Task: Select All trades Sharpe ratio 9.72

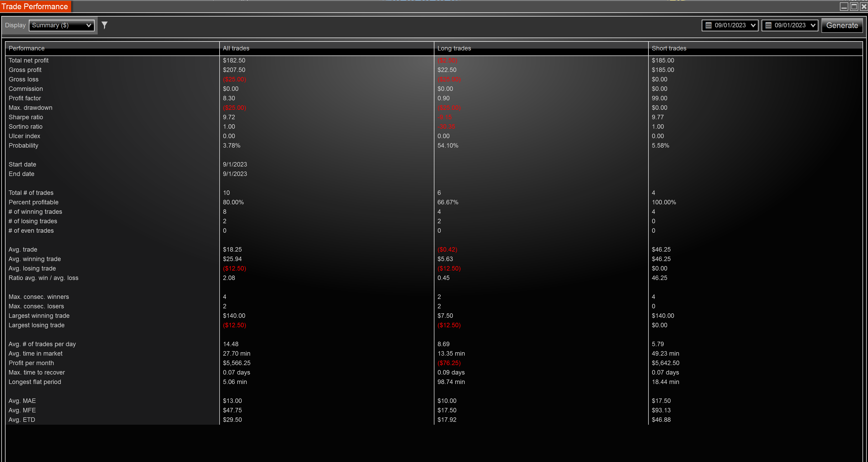Action: [x=229, y=117]
